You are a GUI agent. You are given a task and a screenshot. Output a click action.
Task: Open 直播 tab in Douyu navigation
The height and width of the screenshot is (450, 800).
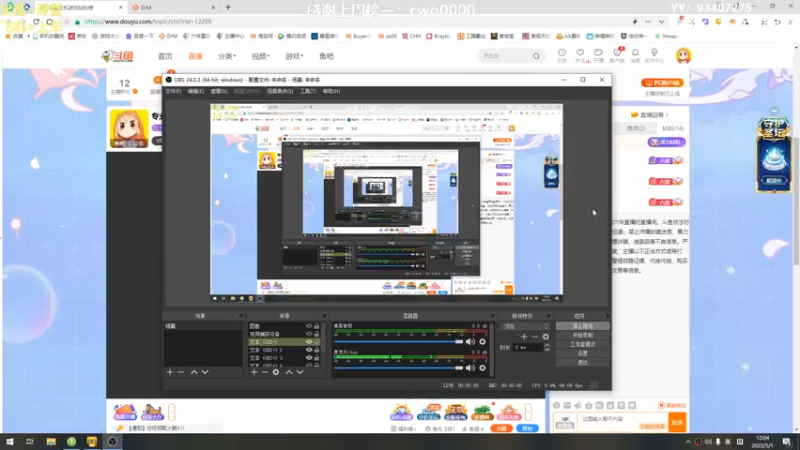195,56
